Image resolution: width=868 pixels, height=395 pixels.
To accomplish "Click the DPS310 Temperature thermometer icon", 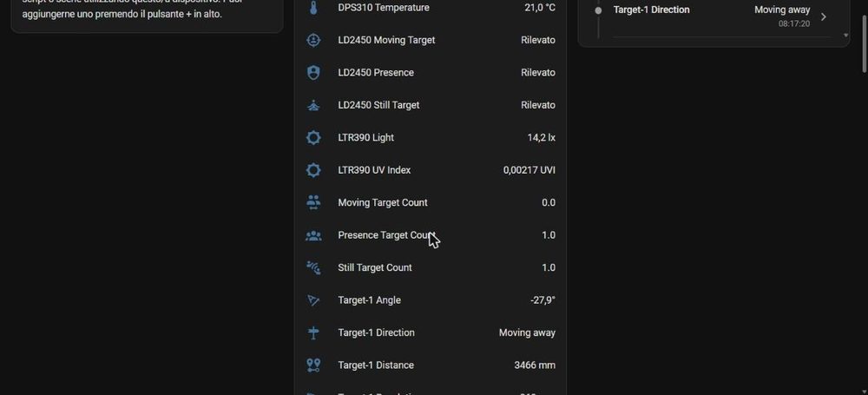I will point(313,8).
